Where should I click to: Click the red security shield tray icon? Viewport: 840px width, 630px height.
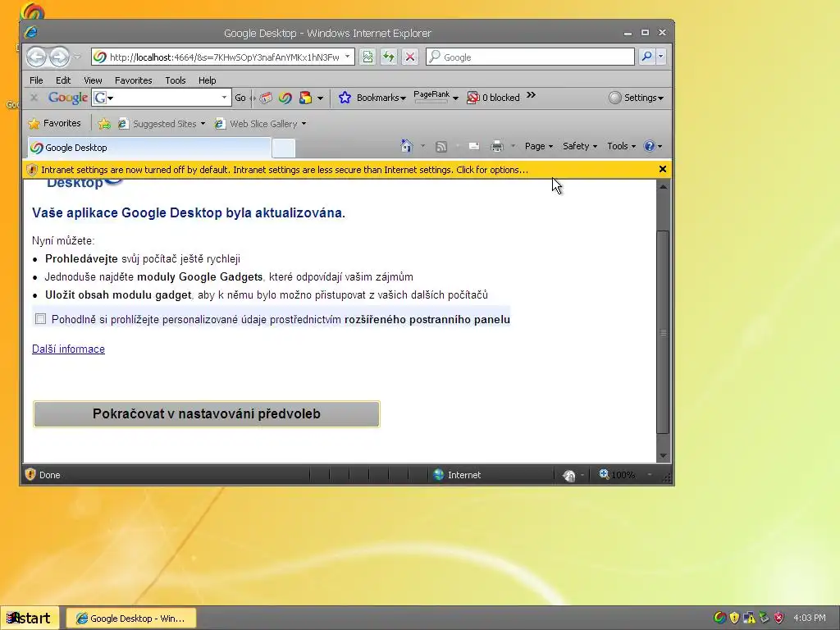(779, 618)
